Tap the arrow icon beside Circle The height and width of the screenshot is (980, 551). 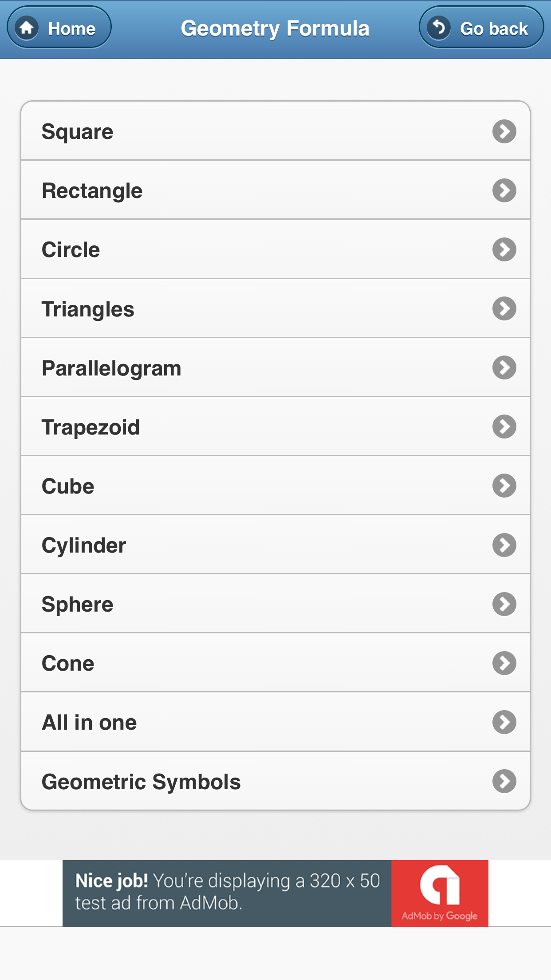click(x=504, y=249)
